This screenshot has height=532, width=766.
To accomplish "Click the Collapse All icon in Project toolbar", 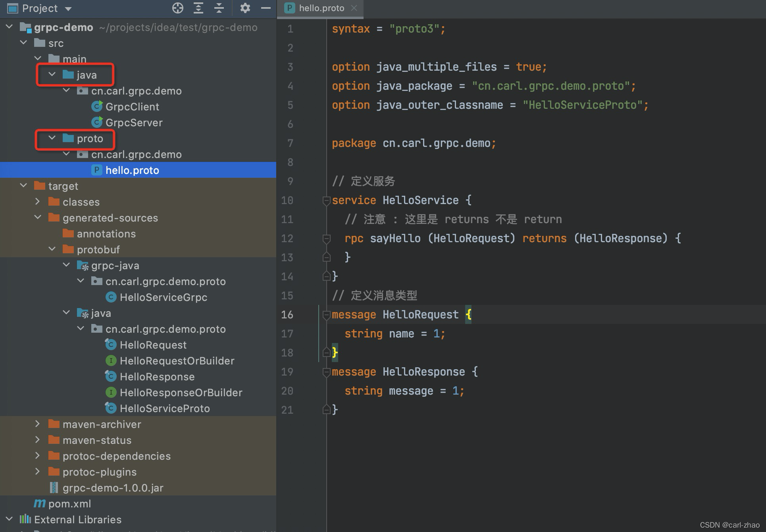I will coord(219,8).
